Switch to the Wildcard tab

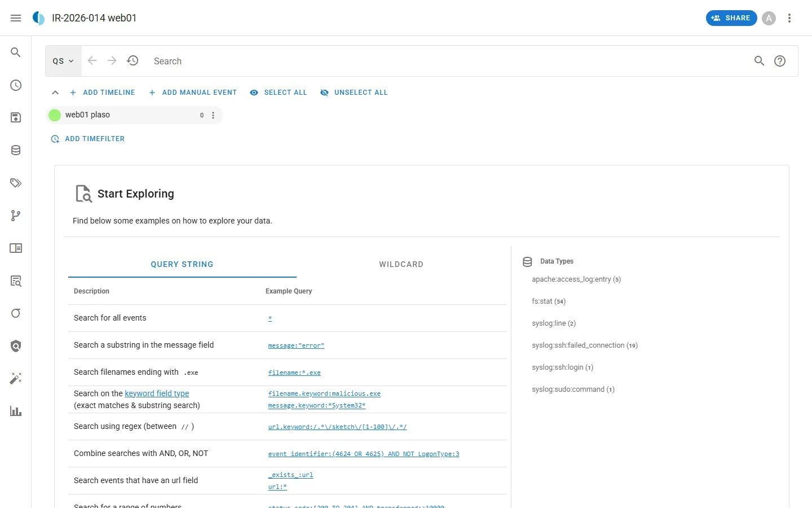[x=401, y=264]
